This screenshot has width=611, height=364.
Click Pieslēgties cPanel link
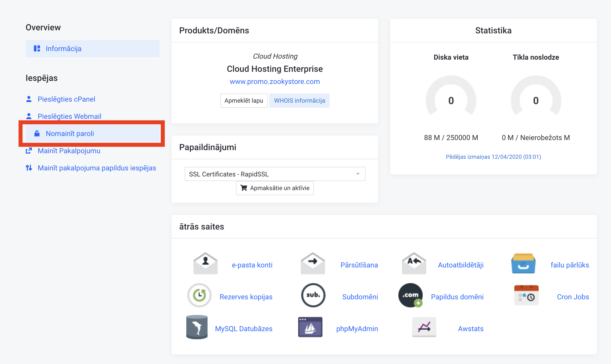66,99
